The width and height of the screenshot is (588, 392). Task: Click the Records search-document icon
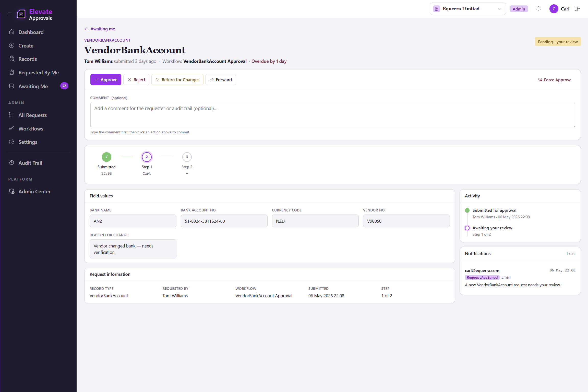(12, 59)
